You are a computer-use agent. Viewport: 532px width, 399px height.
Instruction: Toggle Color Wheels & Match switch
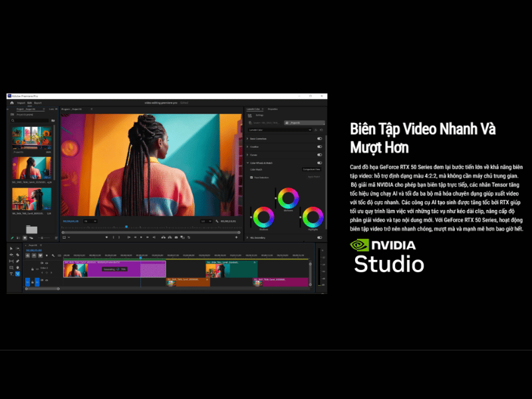[320, 163]
